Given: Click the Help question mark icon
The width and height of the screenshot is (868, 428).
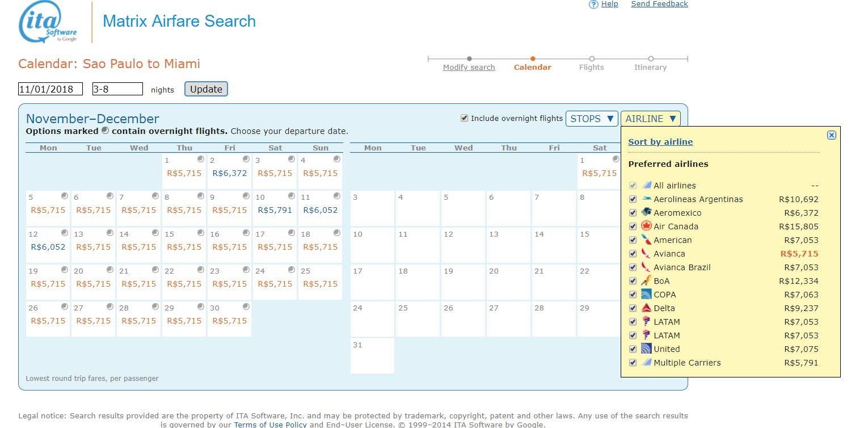Looking at the screenshot, I should click(593, 5).
